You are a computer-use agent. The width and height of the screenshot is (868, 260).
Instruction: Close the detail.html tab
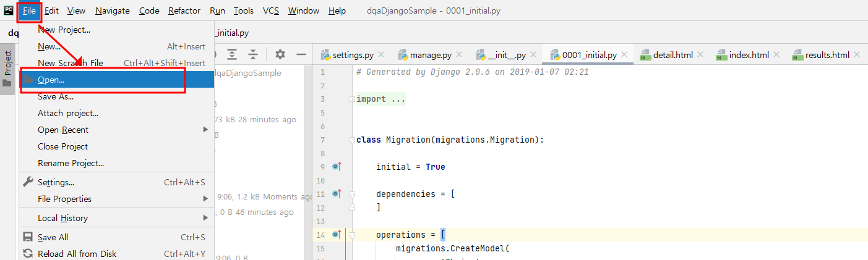pyautogui.click(x=701, y=55)
